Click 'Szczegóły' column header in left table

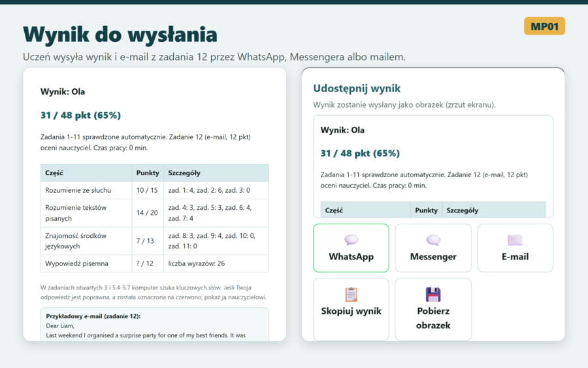tap(216, 173)
